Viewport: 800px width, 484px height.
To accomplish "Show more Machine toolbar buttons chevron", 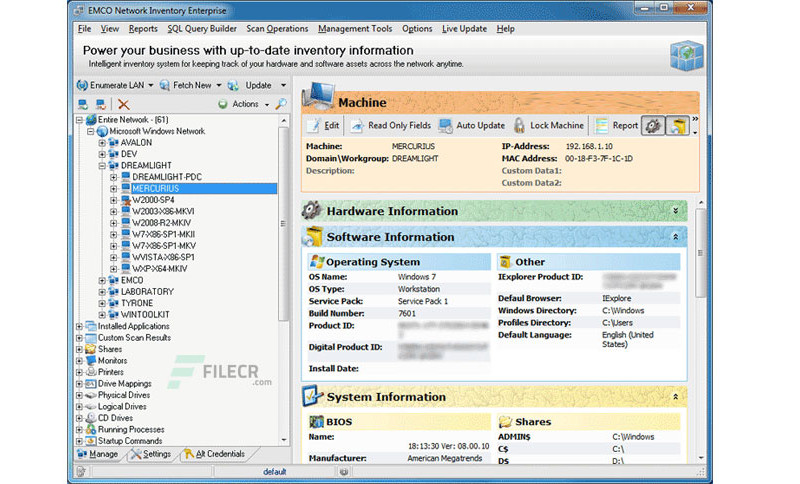I will pyautogui.click(x=695, y=119).
